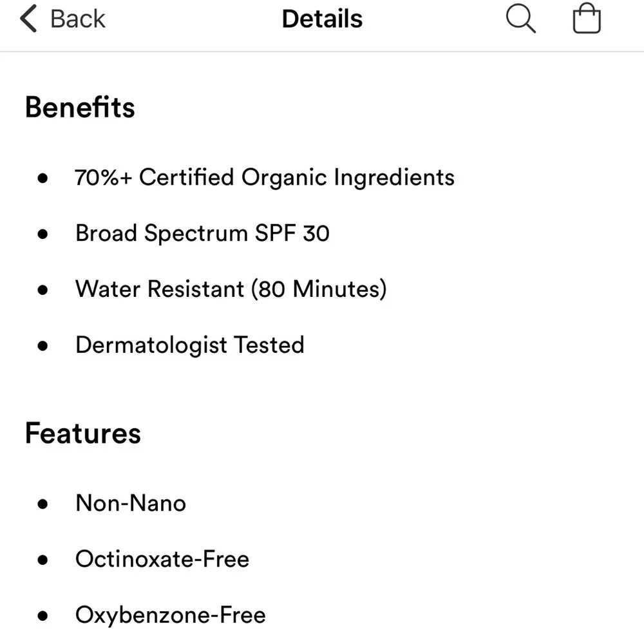This screenshot has width=644, height=644.
Task: Click the Benefits section heading
Action: click(x=80, y=107)
